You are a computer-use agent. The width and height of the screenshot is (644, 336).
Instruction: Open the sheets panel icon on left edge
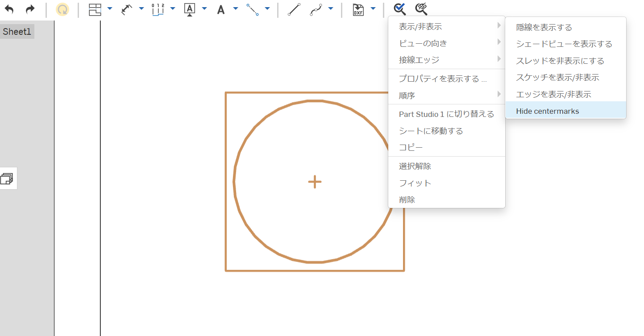[x=7, y=178]
